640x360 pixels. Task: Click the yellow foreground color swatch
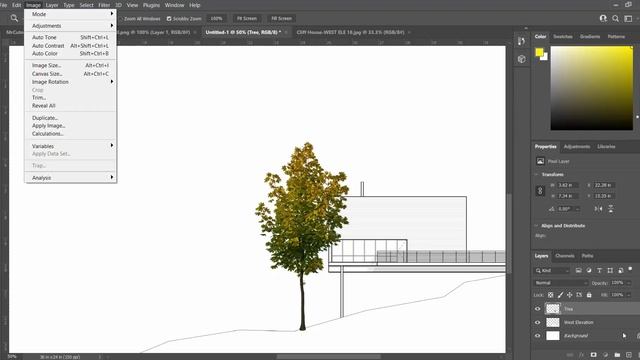pos(539,52)
